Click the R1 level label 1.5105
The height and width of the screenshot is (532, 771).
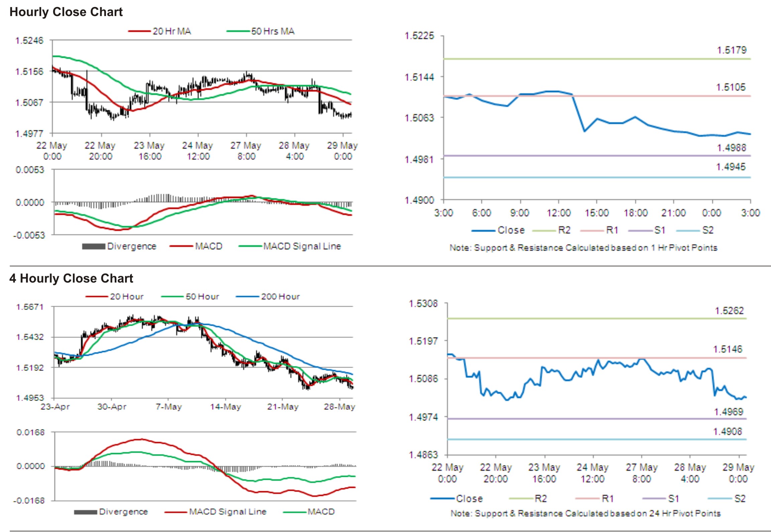tap(731, 87)
